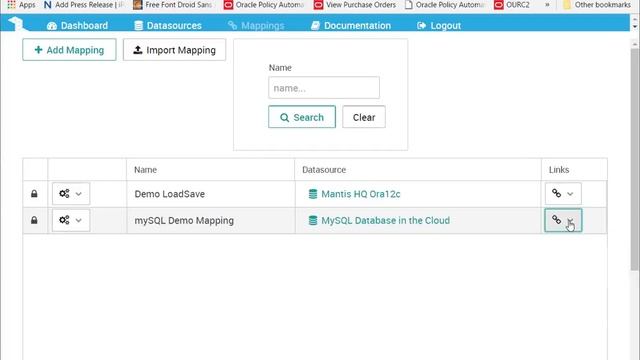640x360 pixels.
Task: Click the Clear button
Action: point(364,117)
